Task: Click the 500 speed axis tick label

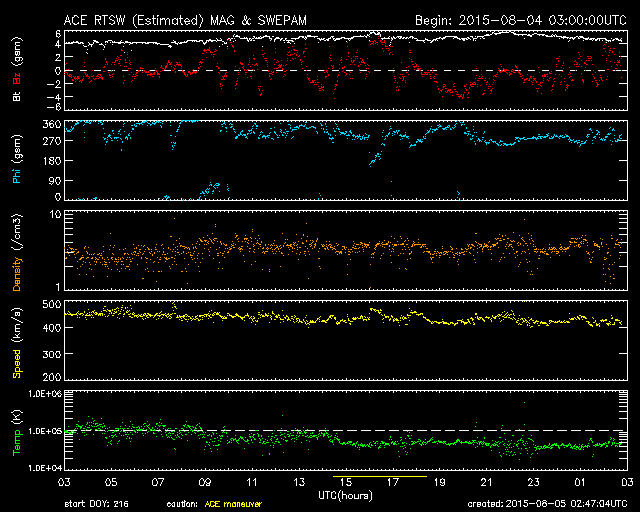Action: [x=50, y=302]
